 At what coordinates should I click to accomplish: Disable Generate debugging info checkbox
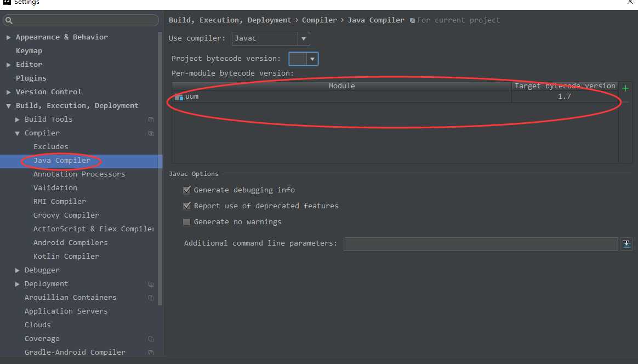187,190
